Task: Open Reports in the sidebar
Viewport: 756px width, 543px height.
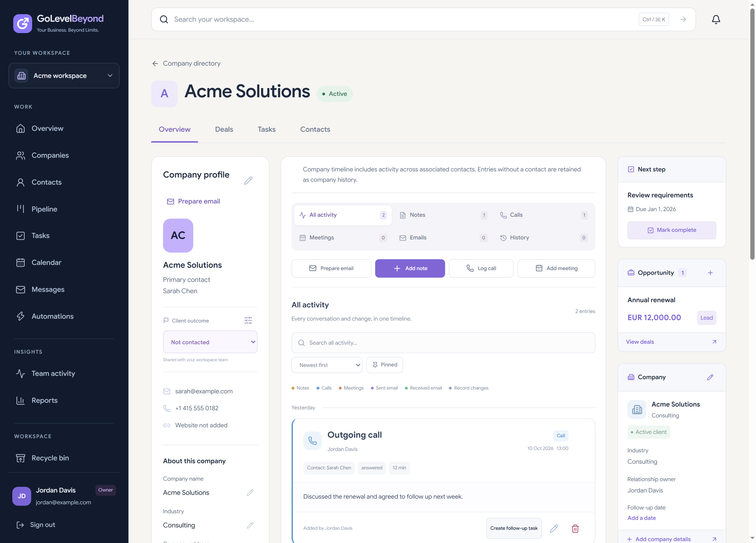Action: coord(64,400)
